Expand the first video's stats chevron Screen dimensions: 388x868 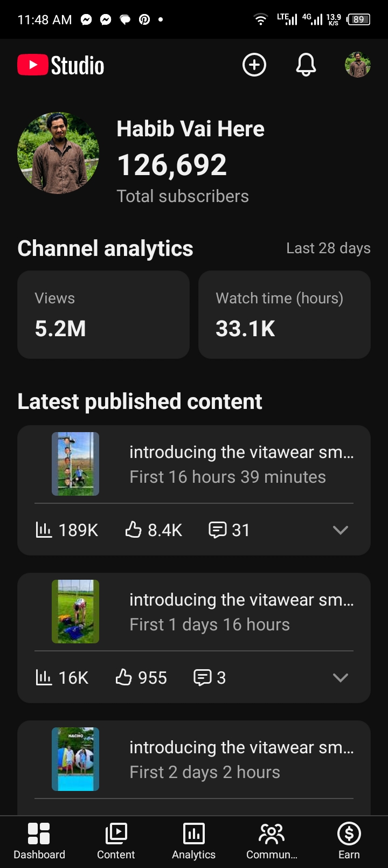(x=341, y=530)
